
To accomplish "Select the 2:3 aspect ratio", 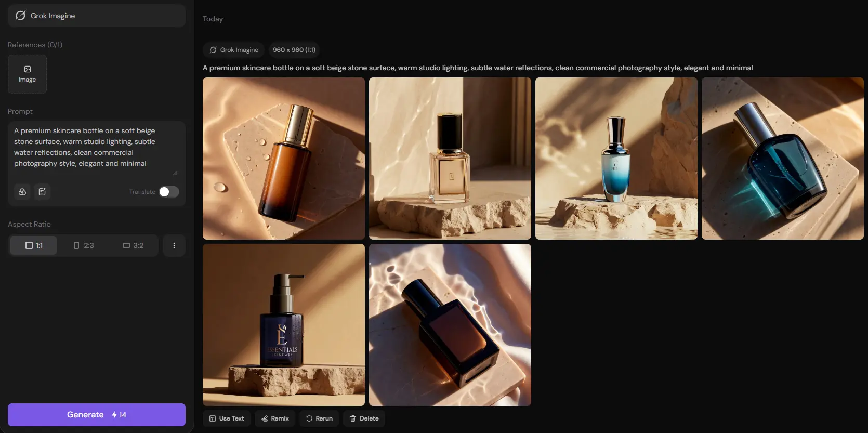I will 83,245.
